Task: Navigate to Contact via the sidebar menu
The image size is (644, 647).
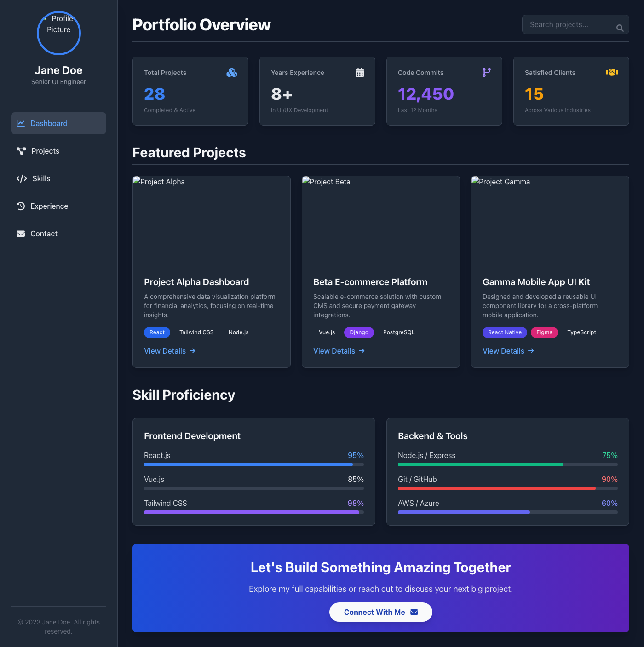Action: point(44,234)
